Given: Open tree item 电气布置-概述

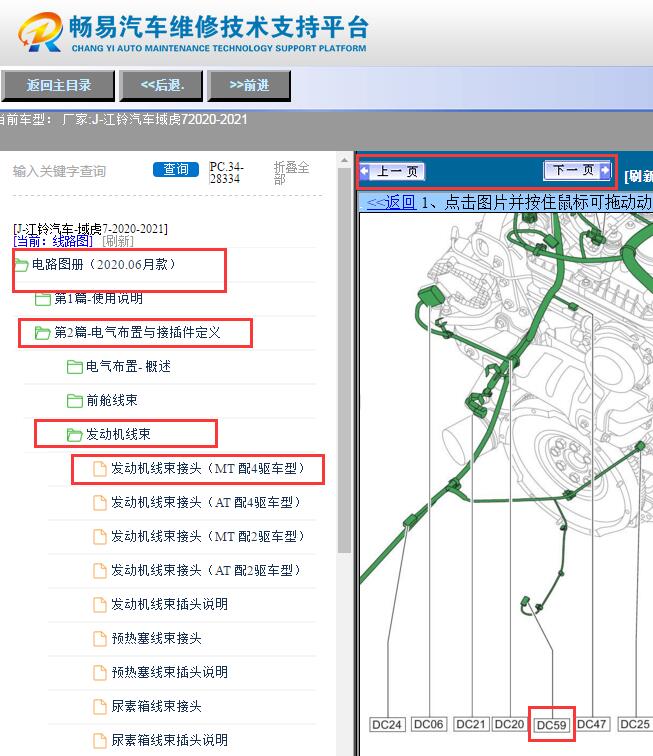Looking at the screenshot, I should tap(128, 367).
